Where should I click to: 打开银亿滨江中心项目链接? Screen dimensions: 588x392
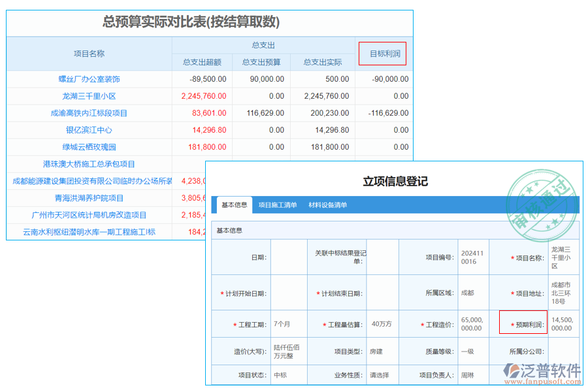click(88, 130)
